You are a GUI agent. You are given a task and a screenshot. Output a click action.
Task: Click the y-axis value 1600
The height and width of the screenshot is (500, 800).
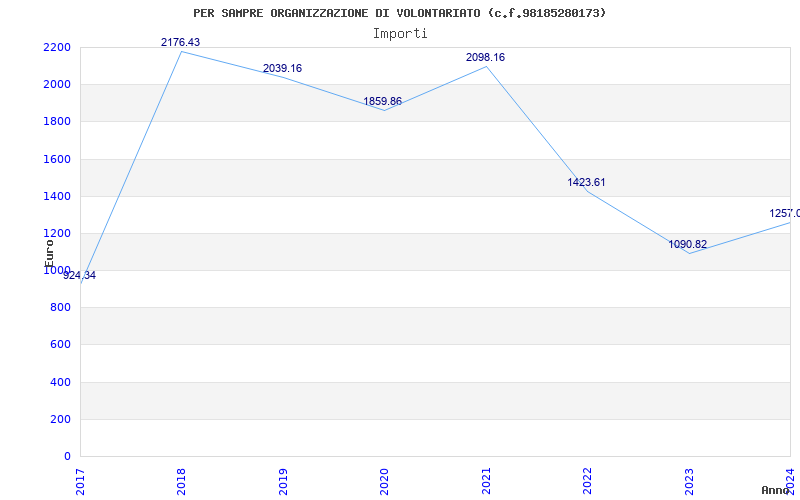(56, 159)
